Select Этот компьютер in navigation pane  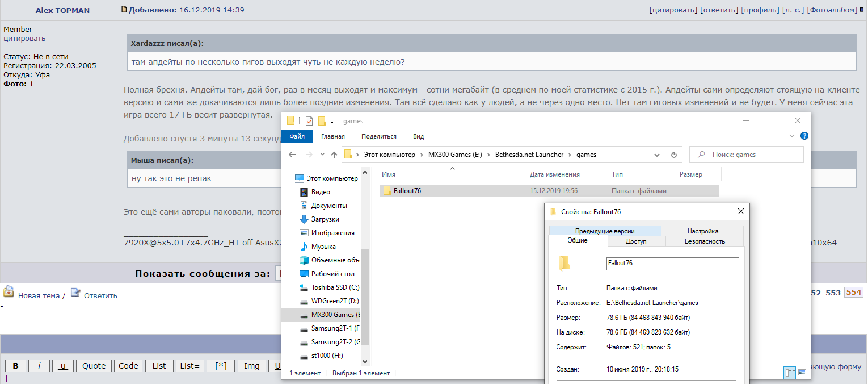(327, 178)
